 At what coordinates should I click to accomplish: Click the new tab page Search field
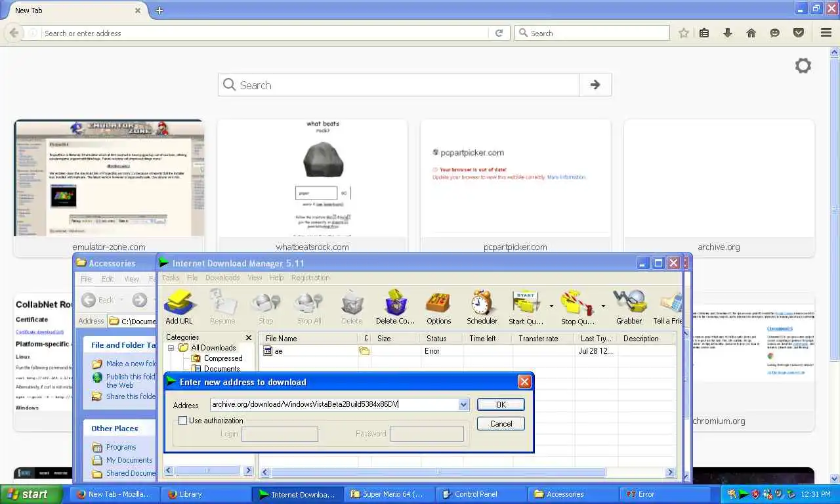[x=399, y=85]
